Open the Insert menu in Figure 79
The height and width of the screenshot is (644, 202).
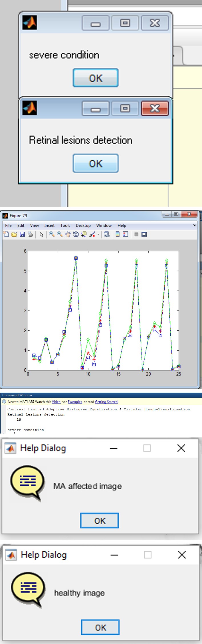pos(49,225)
